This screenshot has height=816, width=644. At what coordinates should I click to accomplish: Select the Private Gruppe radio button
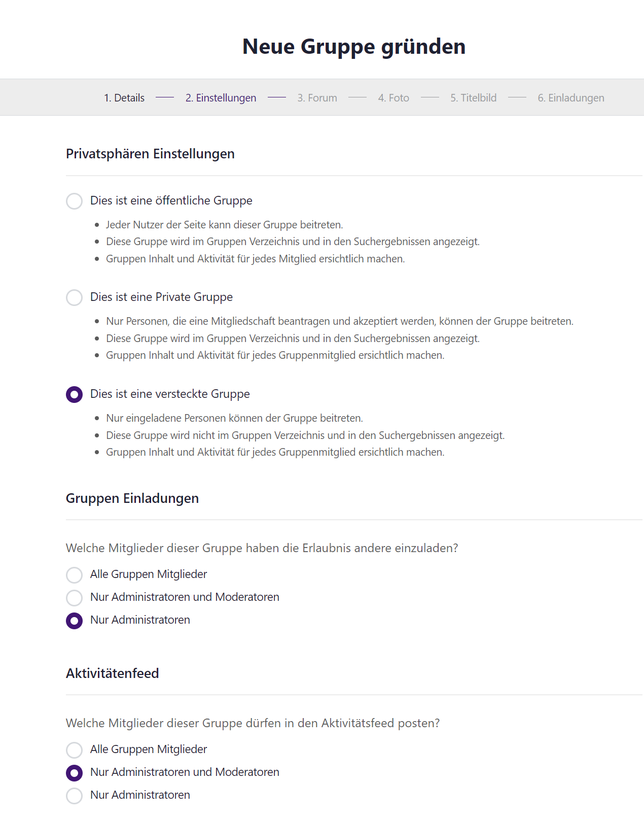tap(74, 297)
